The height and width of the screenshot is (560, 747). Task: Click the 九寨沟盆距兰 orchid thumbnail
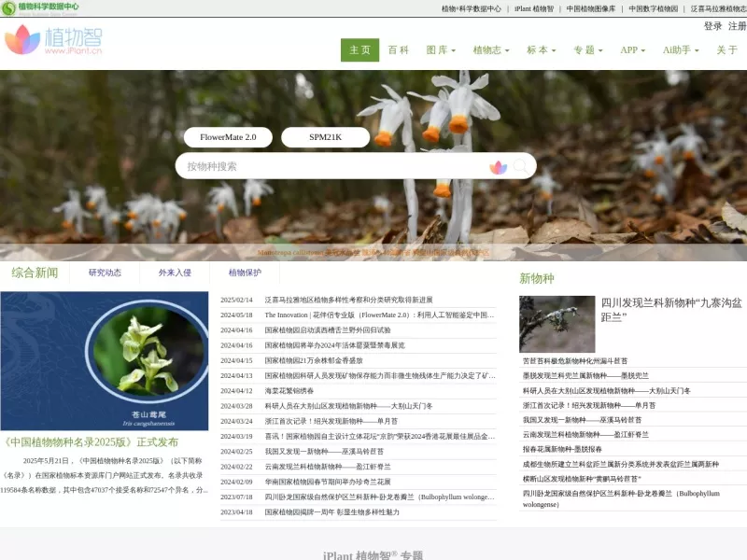point(557,324)
